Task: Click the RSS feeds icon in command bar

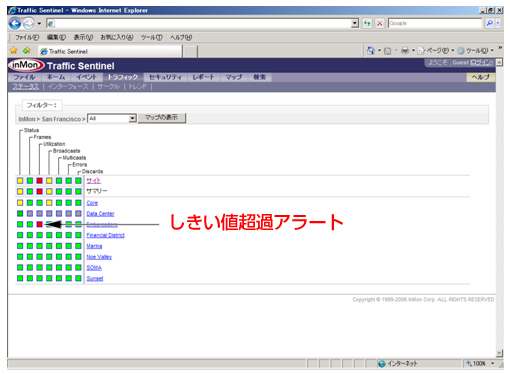Action: (x=387, y=51)
